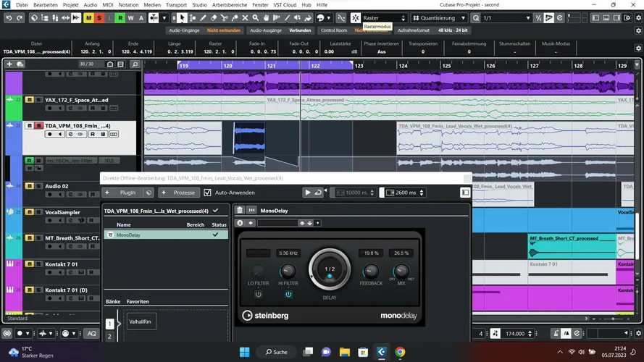Click the redo arrow in the toolbar
Viewport: 644px width, 362px height.
click(x=20, y=18)
